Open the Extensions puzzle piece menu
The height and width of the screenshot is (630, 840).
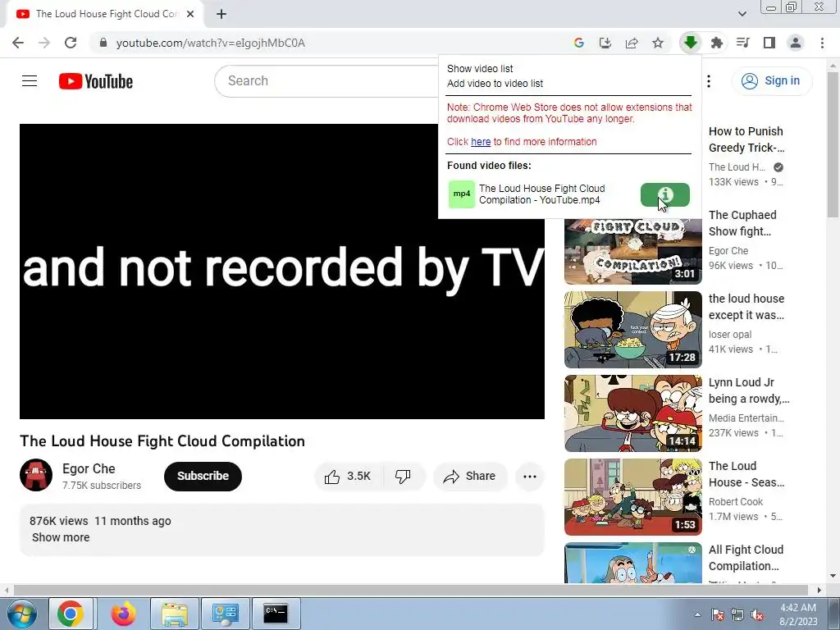click(x=716, y=43)
